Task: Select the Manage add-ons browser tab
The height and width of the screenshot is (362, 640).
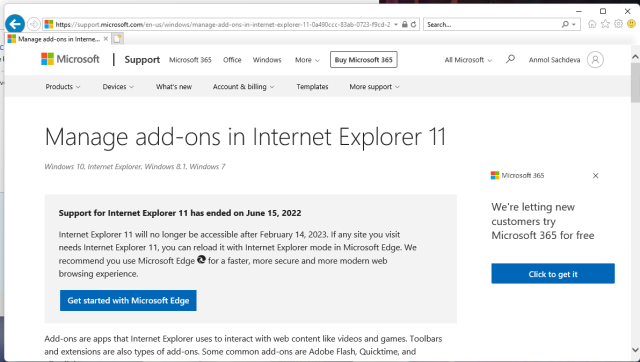Action: point(58,39)
